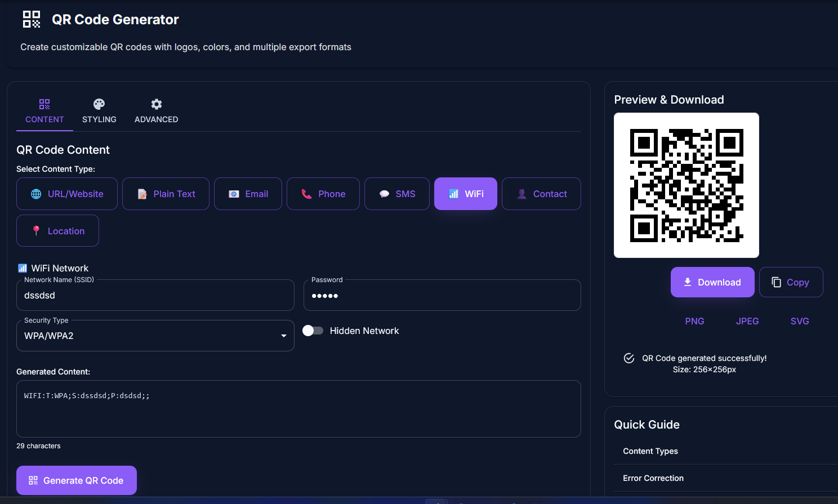Choose JPEG export format
The height and width of the screenshot is (504, 838).
[x=747, y=321]
